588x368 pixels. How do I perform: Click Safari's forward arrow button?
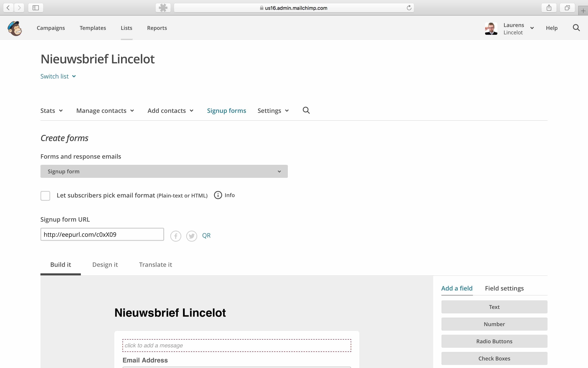19,8
